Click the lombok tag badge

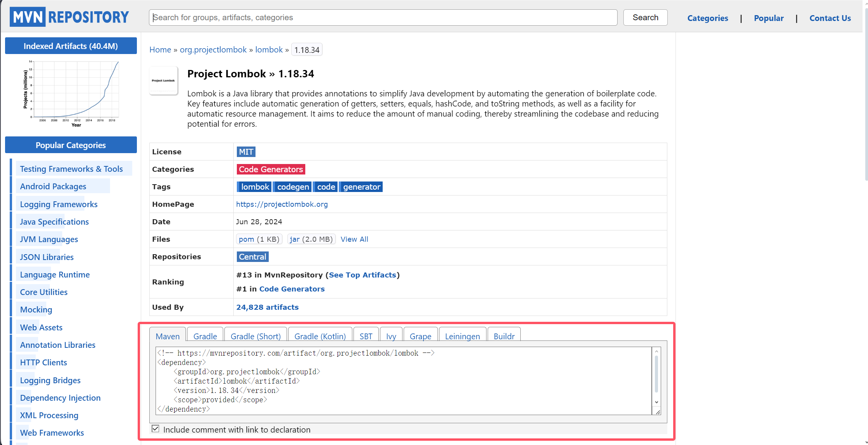point(254,187)
